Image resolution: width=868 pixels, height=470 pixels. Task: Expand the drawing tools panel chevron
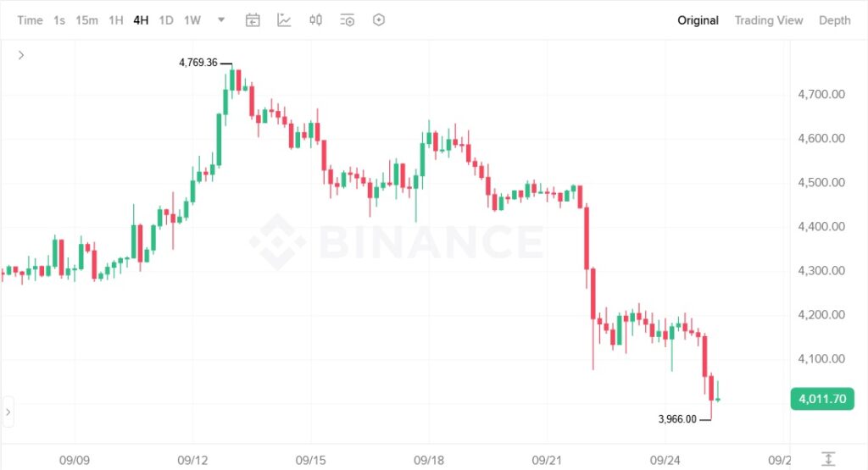click(21, 55)
